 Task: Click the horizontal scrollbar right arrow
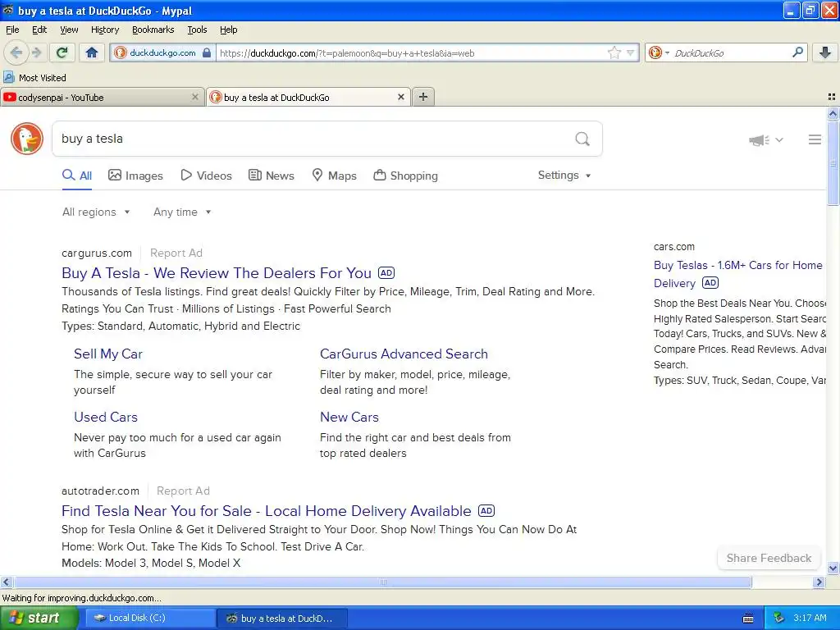[x=819, y=582]
